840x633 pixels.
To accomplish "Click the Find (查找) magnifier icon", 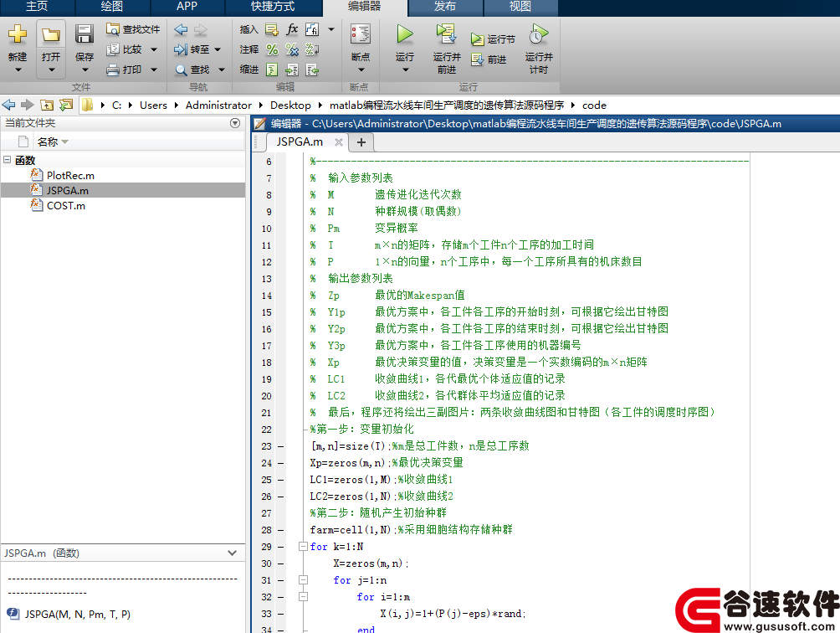I will (181, 69).
